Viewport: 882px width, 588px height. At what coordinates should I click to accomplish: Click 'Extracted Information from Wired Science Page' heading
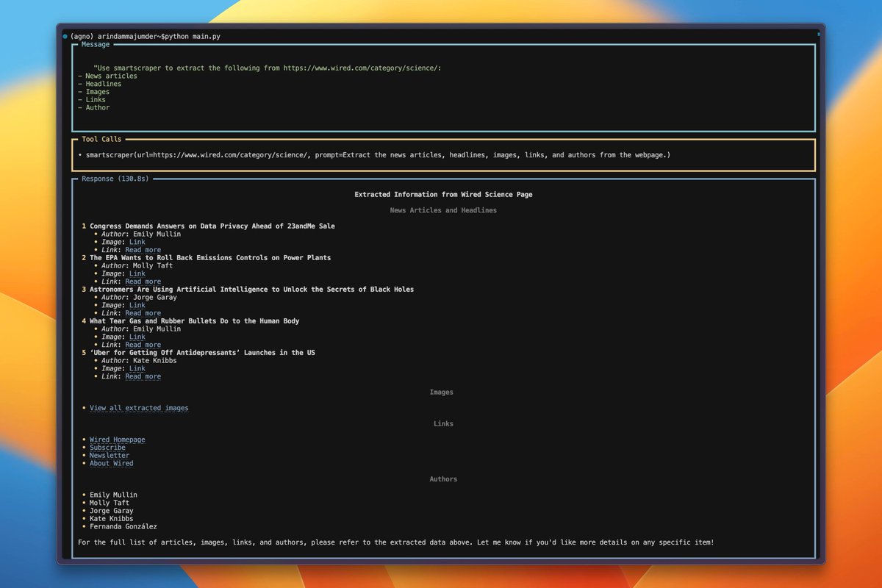443,195
